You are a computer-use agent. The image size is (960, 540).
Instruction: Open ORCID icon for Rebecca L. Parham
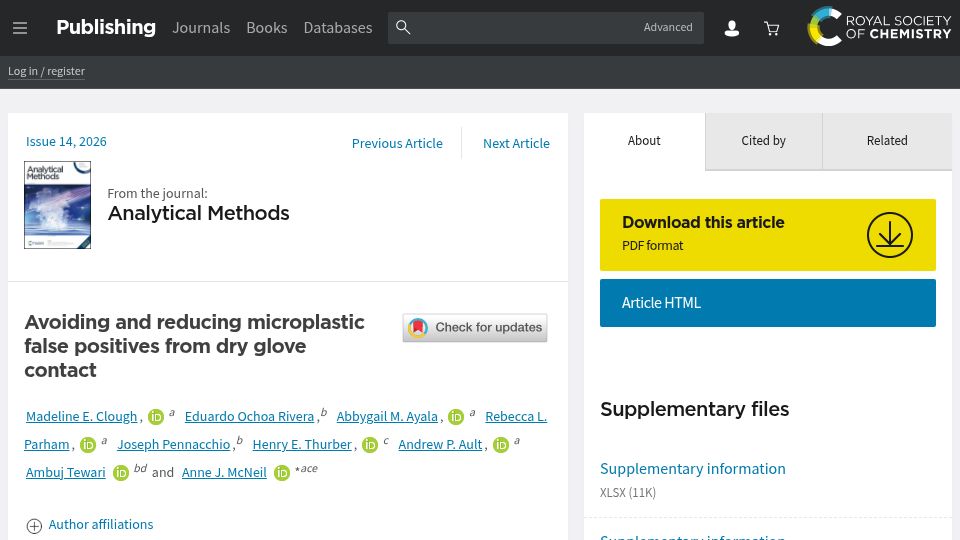88,445
